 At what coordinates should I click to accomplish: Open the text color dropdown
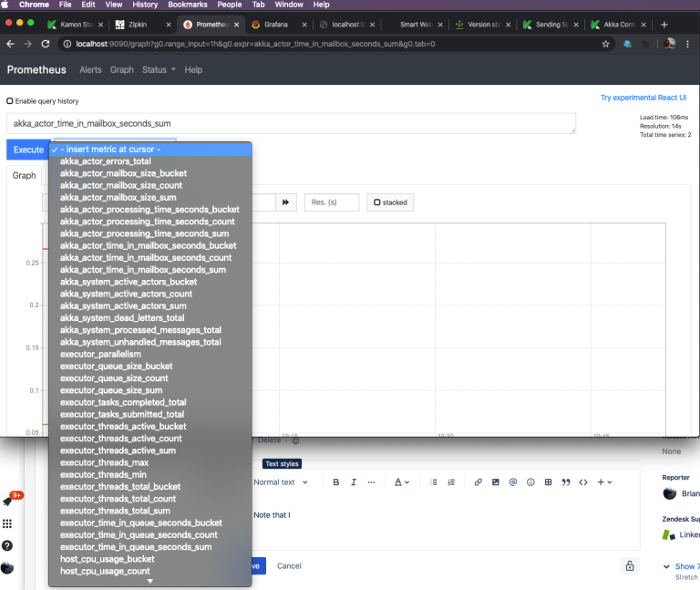402,481
